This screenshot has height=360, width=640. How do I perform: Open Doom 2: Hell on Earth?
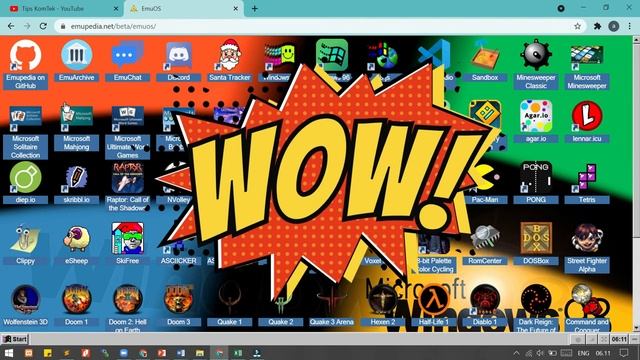point(127,309)
